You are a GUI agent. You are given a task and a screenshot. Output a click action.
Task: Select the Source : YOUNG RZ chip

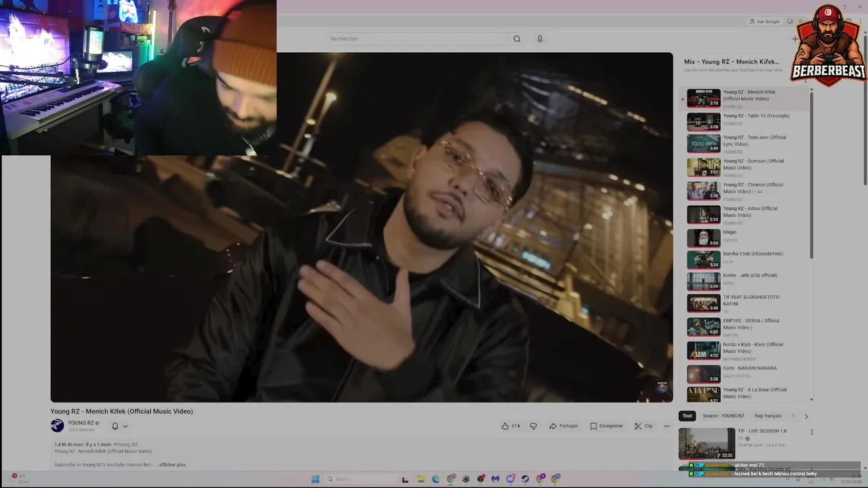pyautogui.click(x=723, y=415)
